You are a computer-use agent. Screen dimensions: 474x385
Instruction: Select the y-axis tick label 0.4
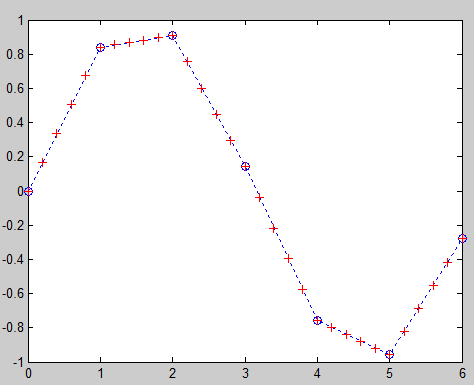pyautogui.click(x=15, y=122)
